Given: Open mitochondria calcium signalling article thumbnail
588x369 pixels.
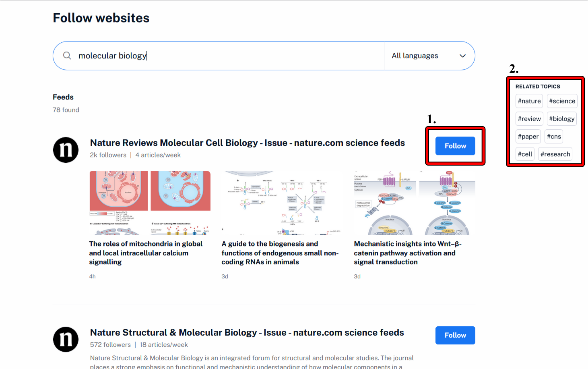Looking at the screenshot, I should pos(150,203).
